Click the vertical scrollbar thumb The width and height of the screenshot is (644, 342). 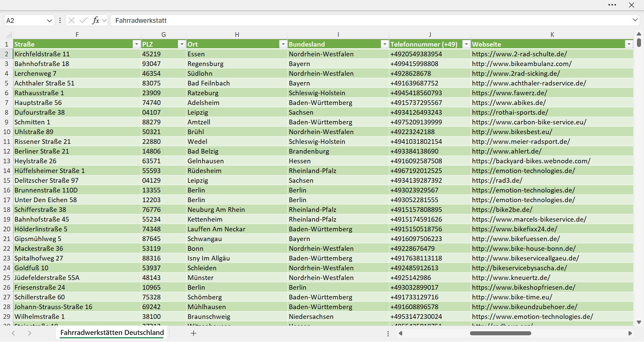[639, 43]
